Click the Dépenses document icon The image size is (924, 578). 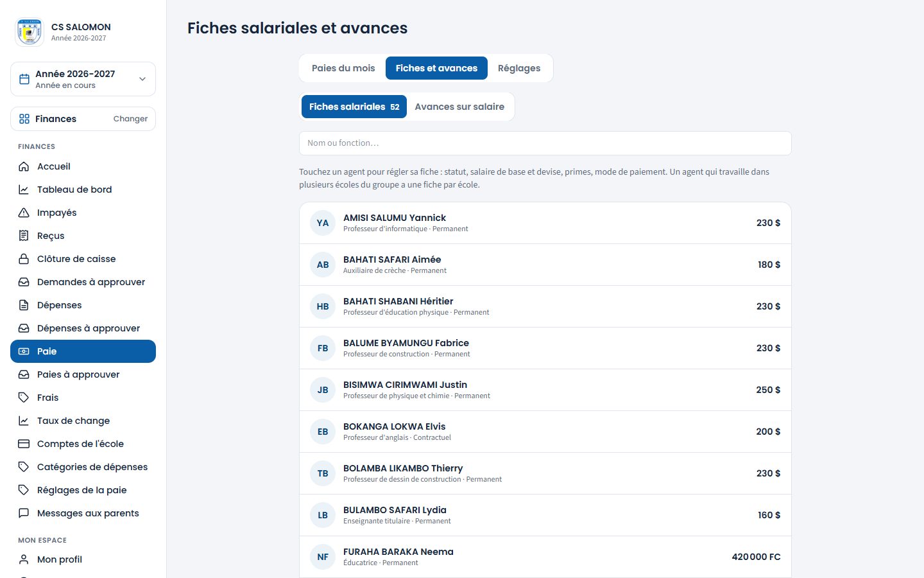[x=24, y=305]
